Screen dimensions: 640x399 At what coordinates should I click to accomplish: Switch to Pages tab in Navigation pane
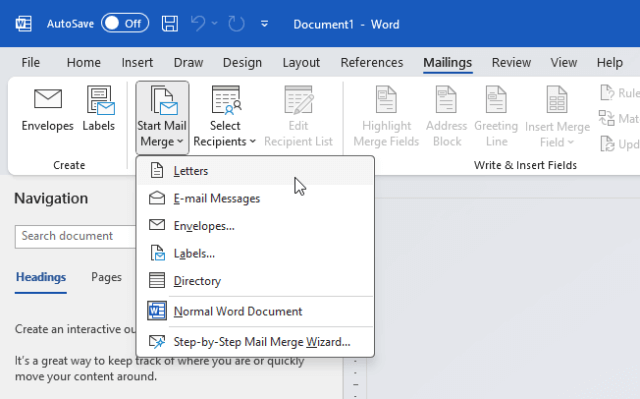[x=106, y=277]
